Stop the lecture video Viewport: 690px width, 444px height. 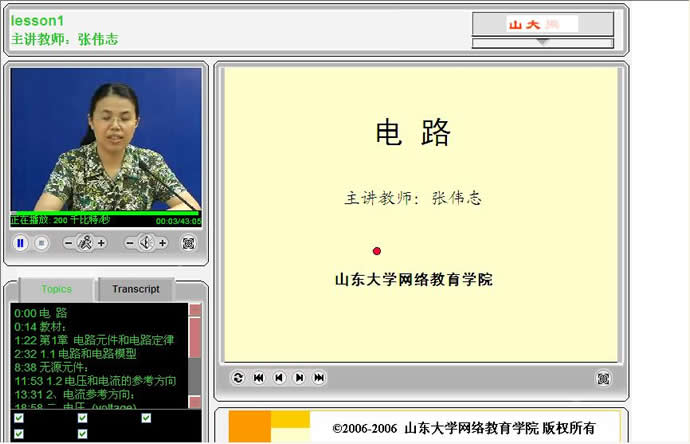41,243
